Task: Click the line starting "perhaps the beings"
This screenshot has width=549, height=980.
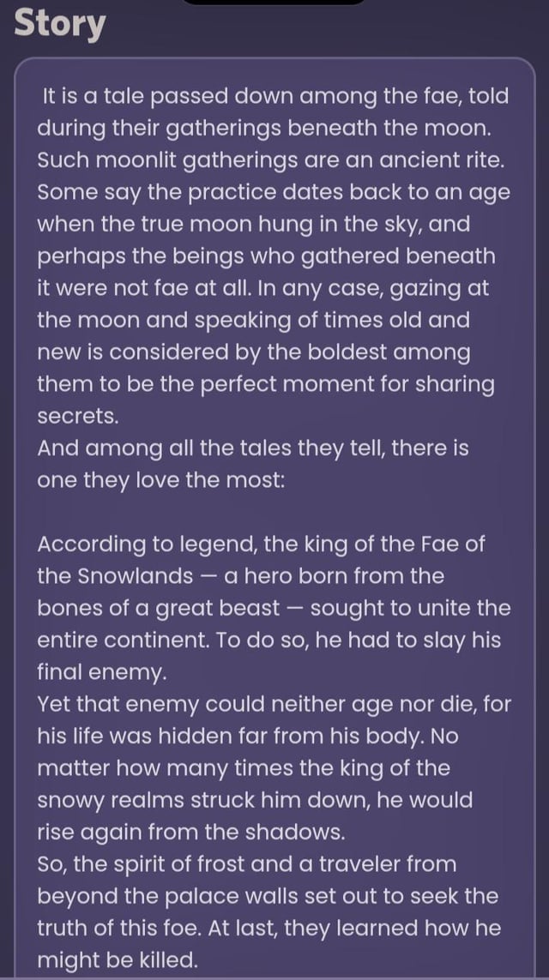Action: click(x=266, y=256)
